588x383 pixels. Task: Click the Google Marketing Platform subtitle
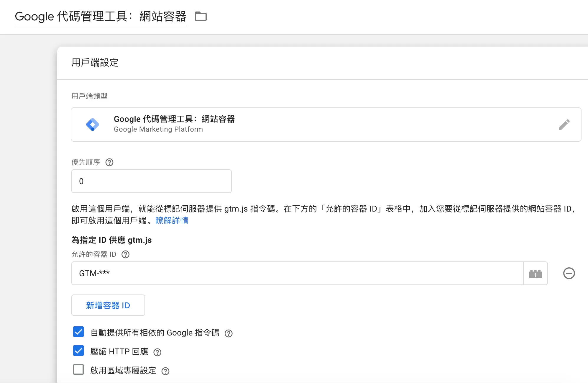pos(158,129)
